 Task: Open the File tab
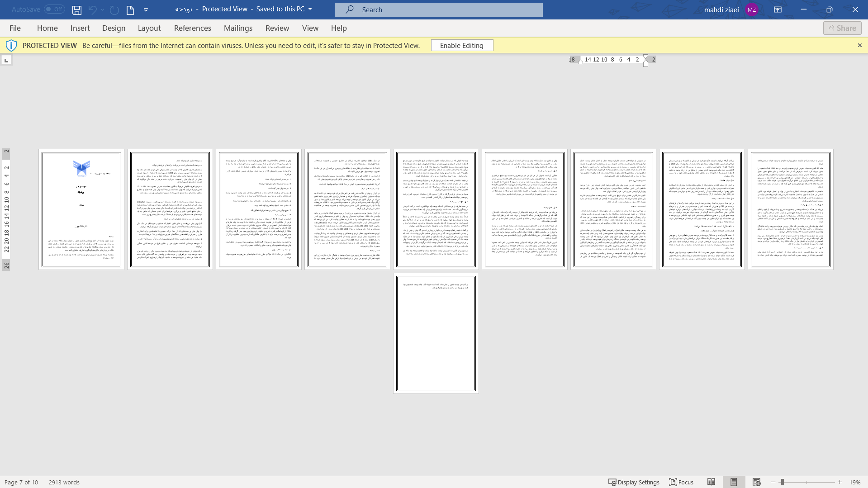click(15, 28)
